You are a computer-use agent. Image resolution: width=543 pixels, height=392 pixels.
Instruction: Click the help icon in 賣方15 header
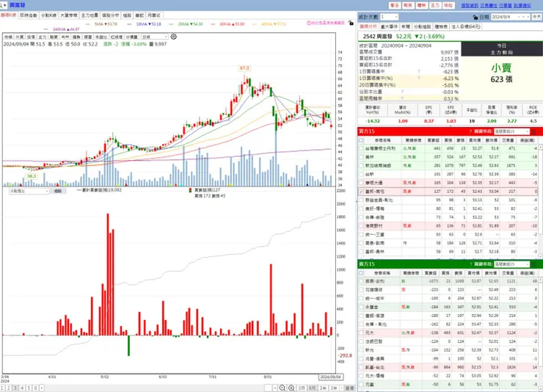[x=470, y=264]
